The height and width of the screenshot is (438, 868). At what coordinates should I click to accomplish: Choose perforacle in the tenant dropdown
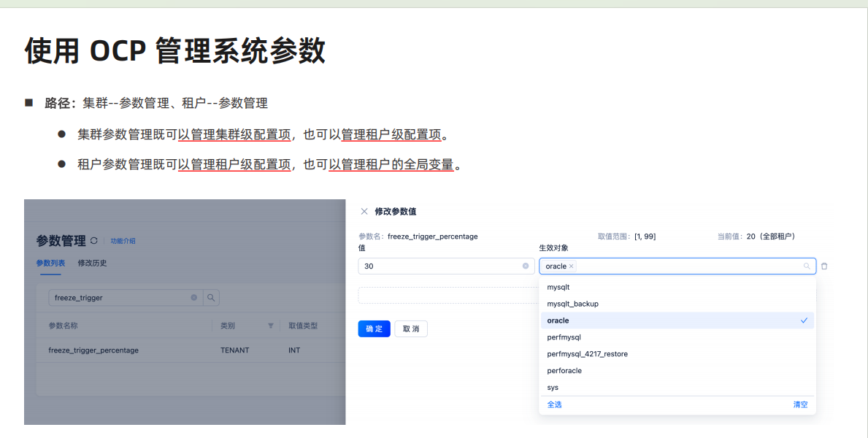coord(564,371)
